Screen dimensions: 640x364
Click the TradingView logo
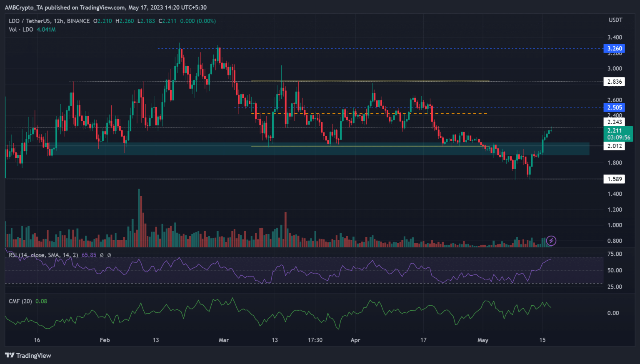(x=28, y=355)
